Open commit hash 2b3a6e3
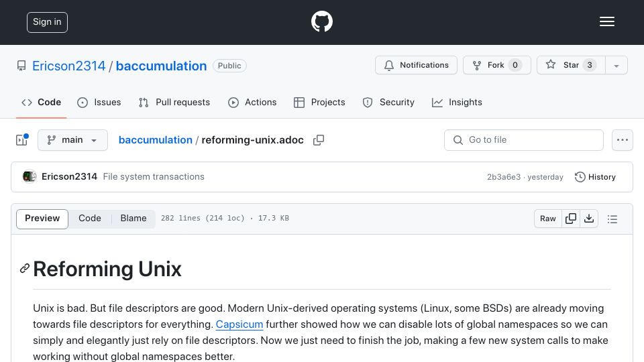This screenshot has height=362, width=644. click(x=504, y=177)
